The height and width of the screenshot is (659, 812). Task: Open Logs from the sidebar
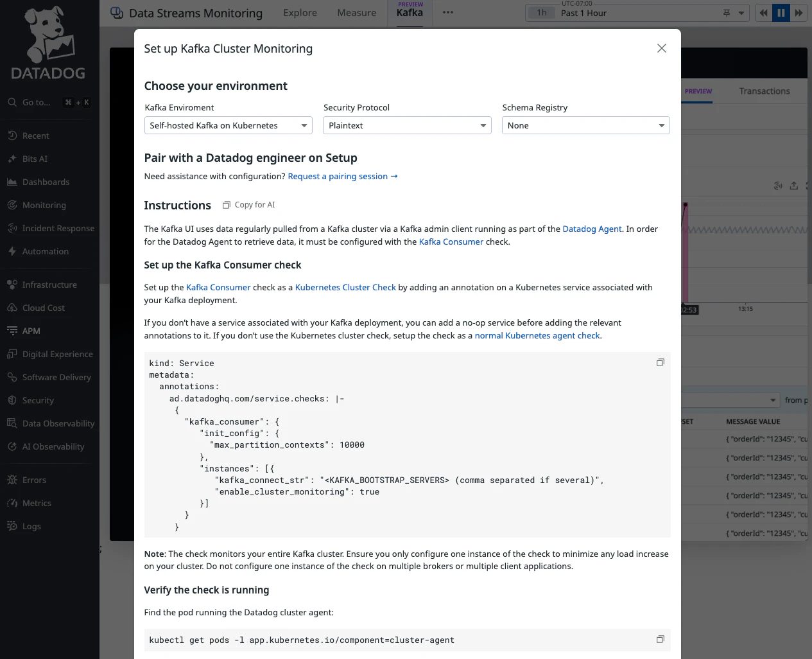(x=31, y=526)
